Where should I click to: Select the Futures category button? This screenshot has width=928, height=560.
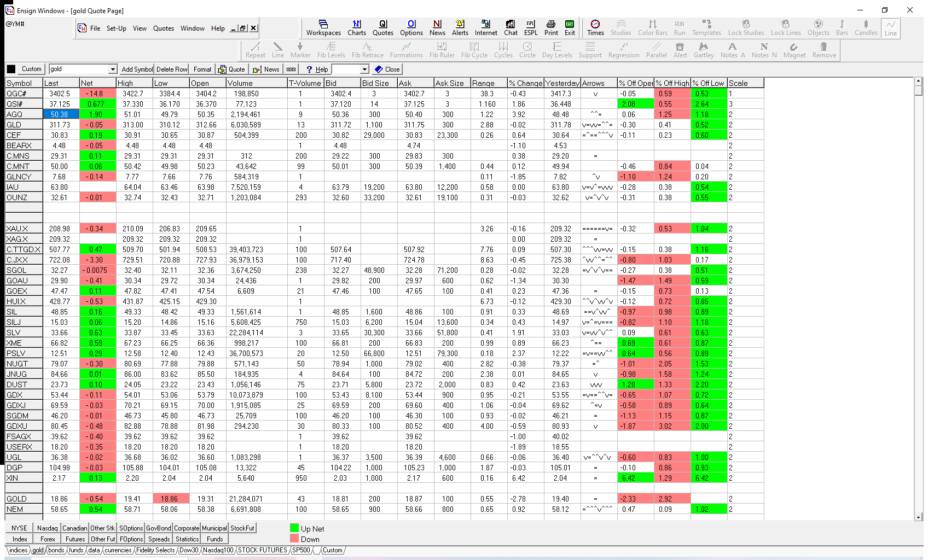[x=75, y=539]
